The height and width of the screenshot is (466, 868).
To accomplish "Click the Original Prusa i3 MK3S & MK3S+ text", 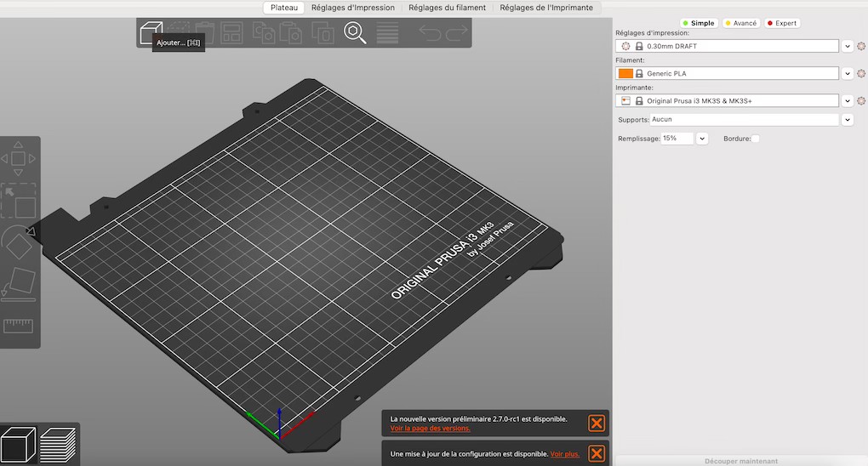I will [700, 100].
